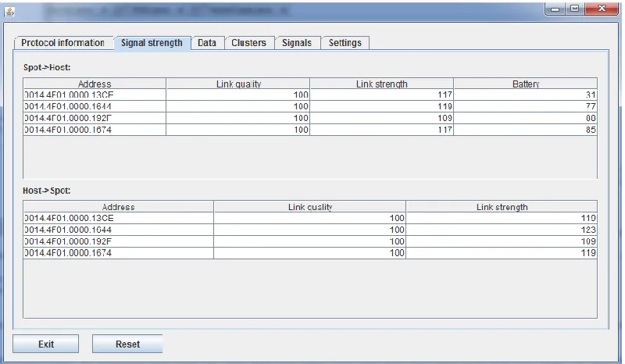Screen dimensions: 625x364
Task: Click link strength 109 in Host->Spot table
Action: pyautogui.click(x=502, y=241)
